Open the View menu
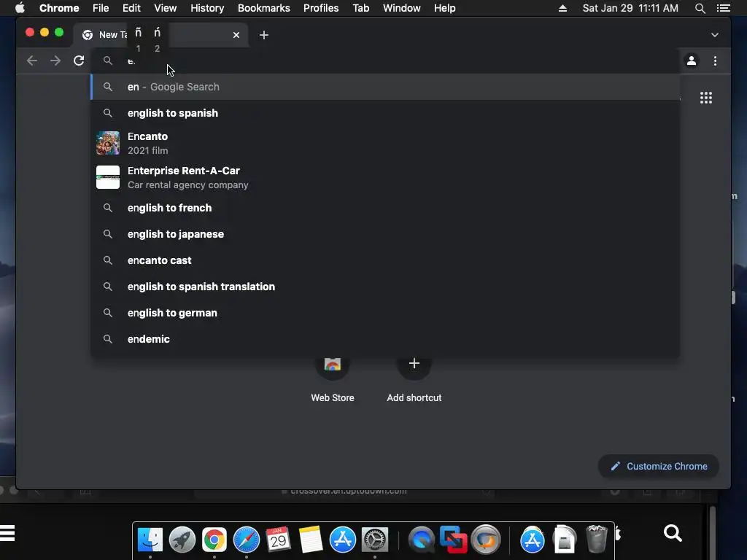Viewport: 747px width, 560px height. tap(166, 8)
